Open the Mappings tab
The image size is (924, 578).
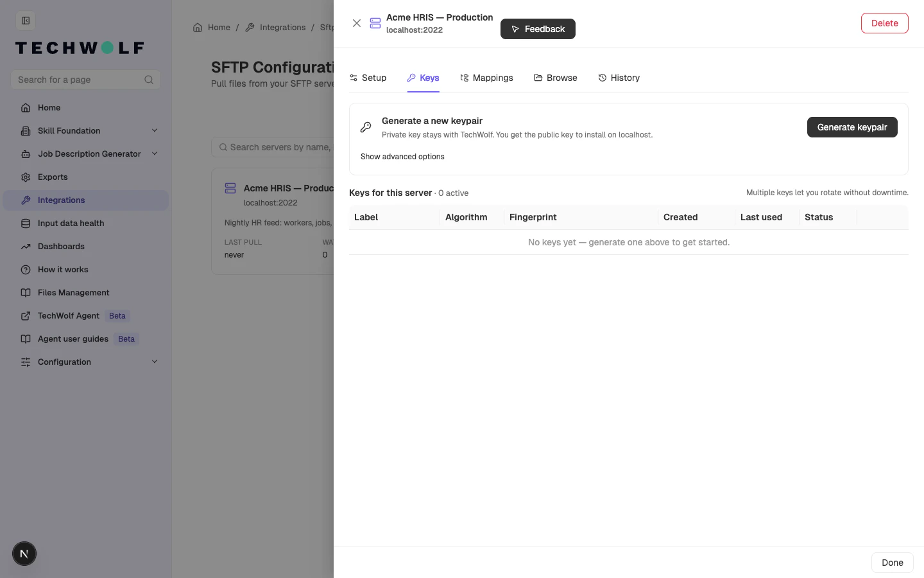[486, 78]
